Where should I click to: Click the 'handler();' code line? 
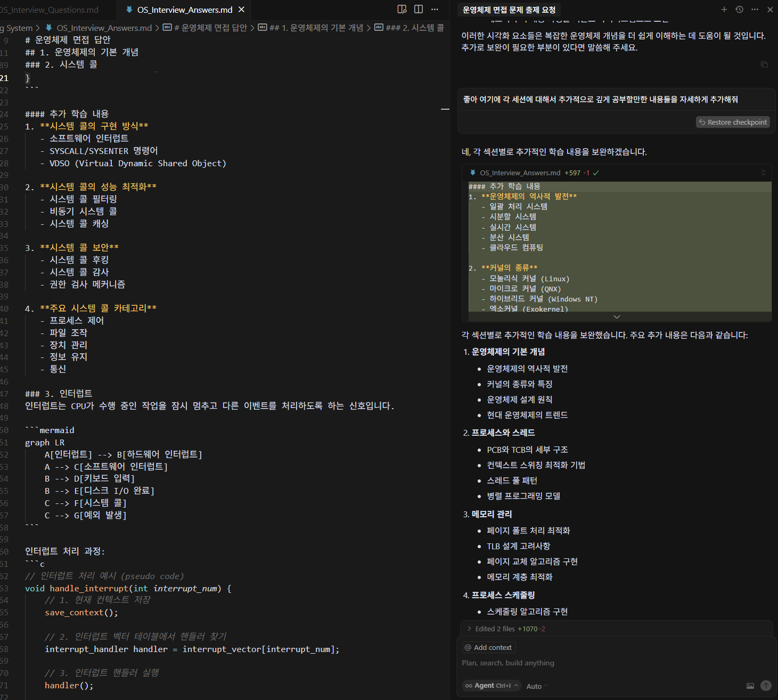[x=69, y=686]
